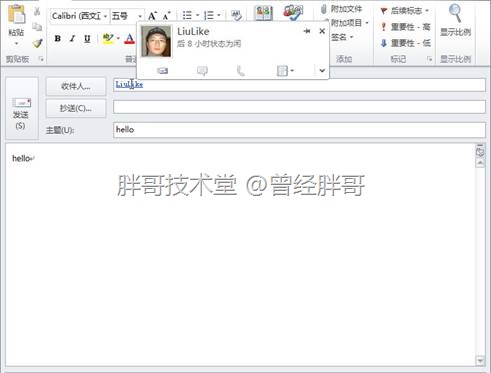Click the scroll up arrow in message body
Screen dimensions: 491x373
pyautogui.click(x=480, y=163)
